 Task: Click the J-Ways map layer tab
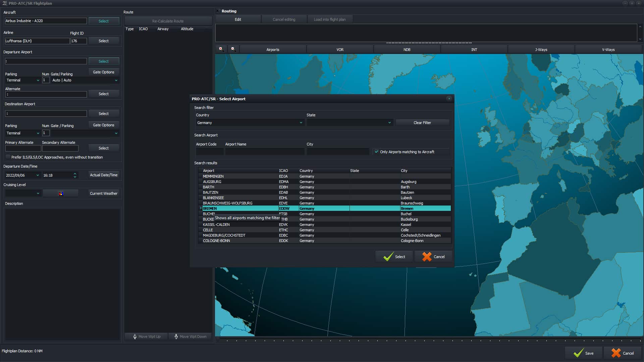(x=541, y=50)
